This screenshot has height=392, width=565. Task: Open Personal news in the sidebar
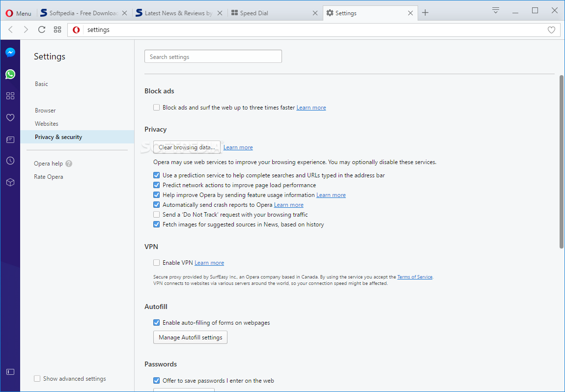10,140
